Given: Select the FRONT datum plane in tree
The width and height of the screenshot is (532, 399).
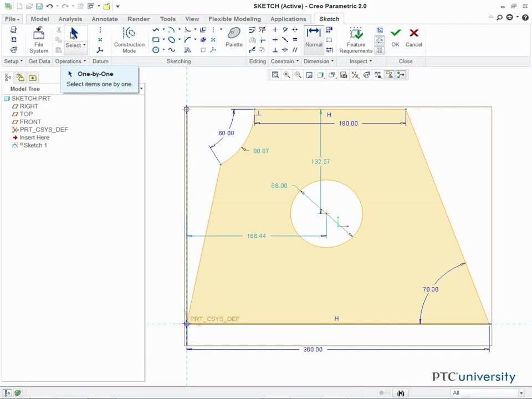Looking at the screenshot, I should [x=27, y=122].
